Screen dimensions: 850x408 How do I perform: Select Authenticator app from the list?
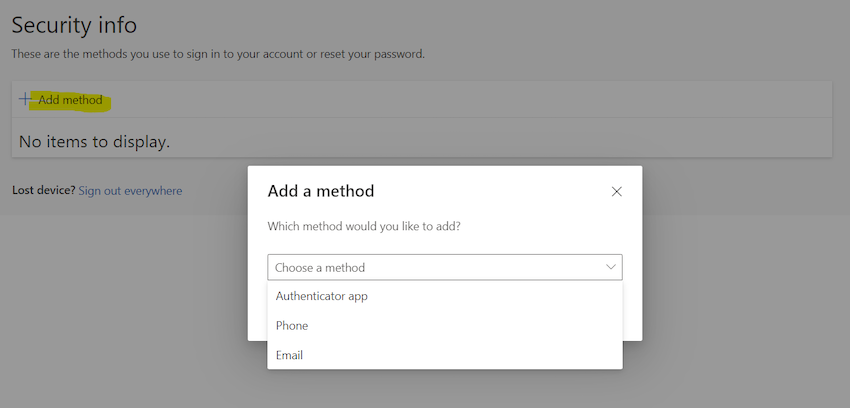321,296
